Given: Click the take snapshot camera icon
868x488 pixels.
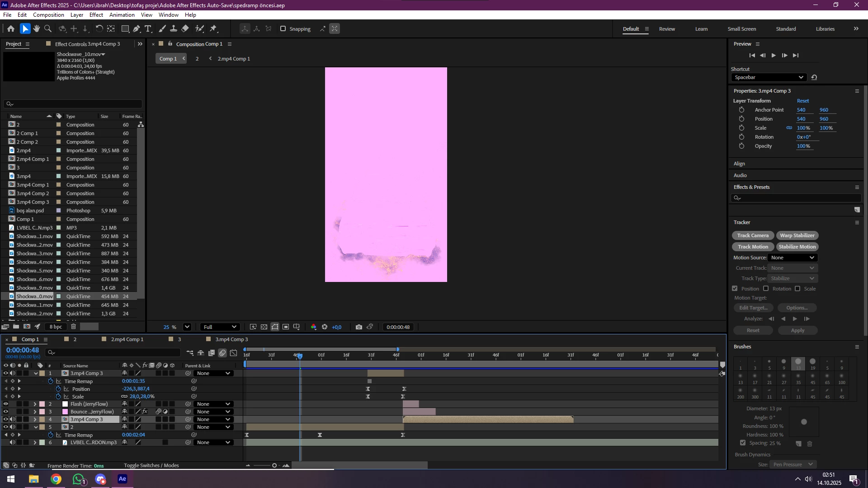Looking at the screenshot, I should click(359, 327).
